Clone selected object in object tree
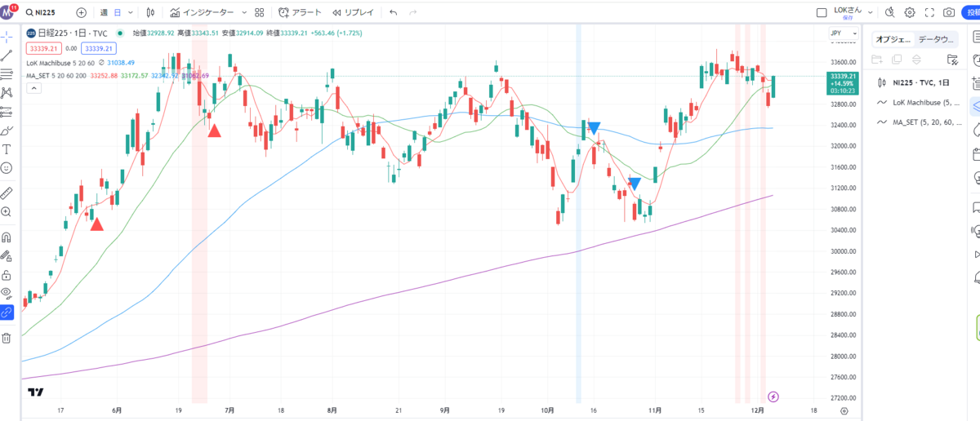The width and height of the screenshot is (980, 421). pyautogui.click(x=897, y=60)
